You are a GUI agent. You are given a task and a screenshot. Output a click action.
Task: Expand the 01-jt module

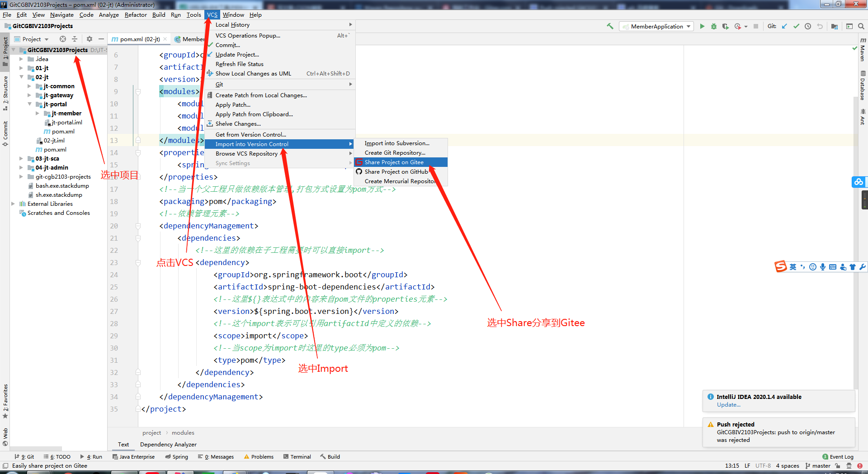[x=21, y=68]
